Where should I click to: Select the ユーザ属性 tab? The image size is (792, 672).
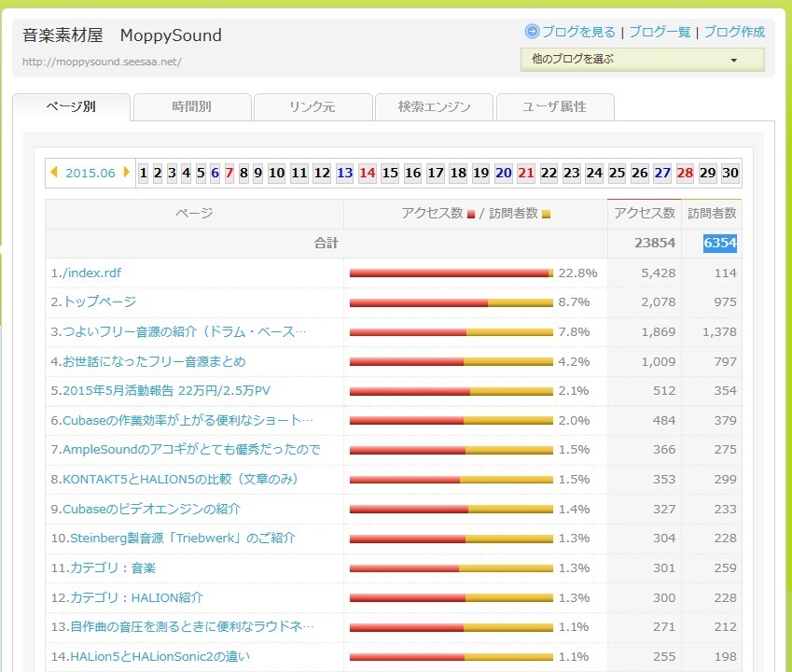point(554,106)
